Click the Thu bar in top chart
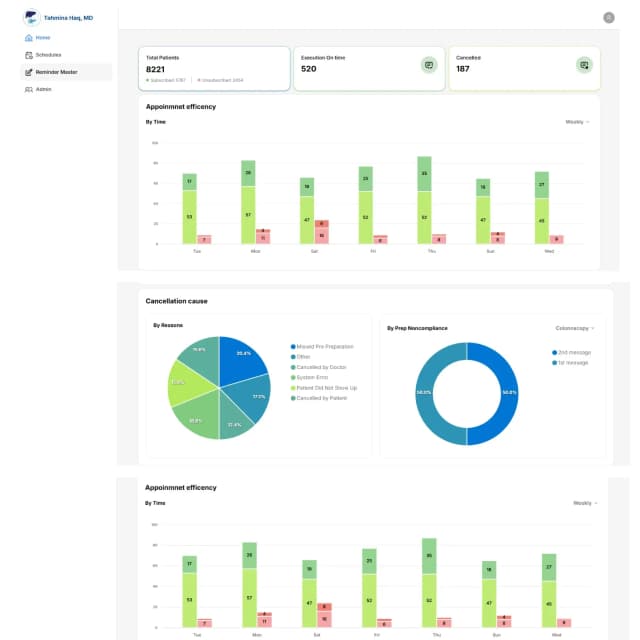Viewport: 640px width, 640px height. pos(424,200)
